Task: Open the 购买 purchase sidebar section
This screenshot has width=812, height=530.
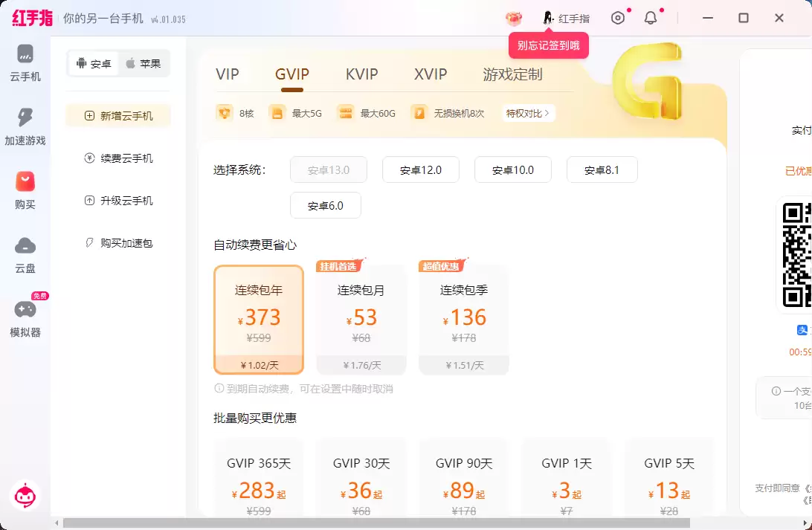Action: pyautogui.click(x=25, y=191)
